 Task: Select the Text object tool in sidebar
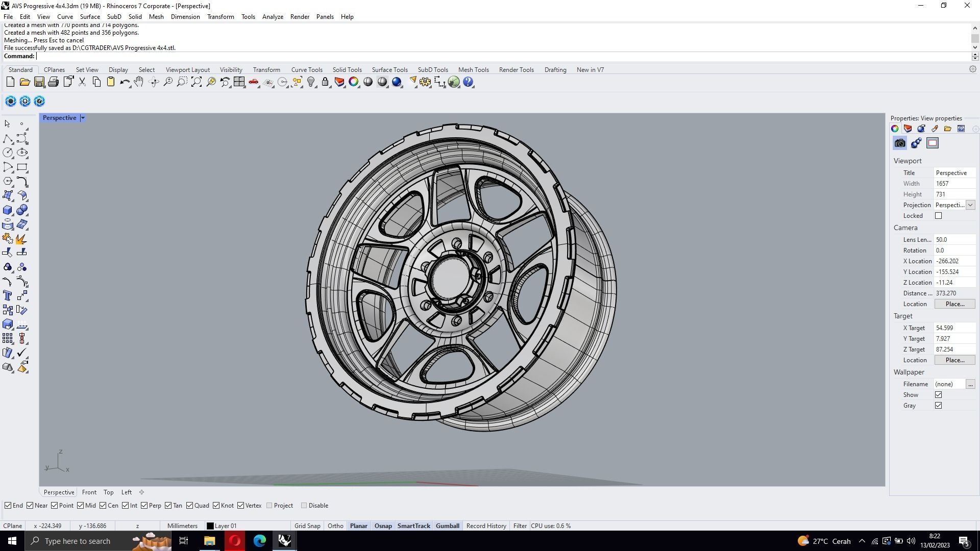coord(8,296)
